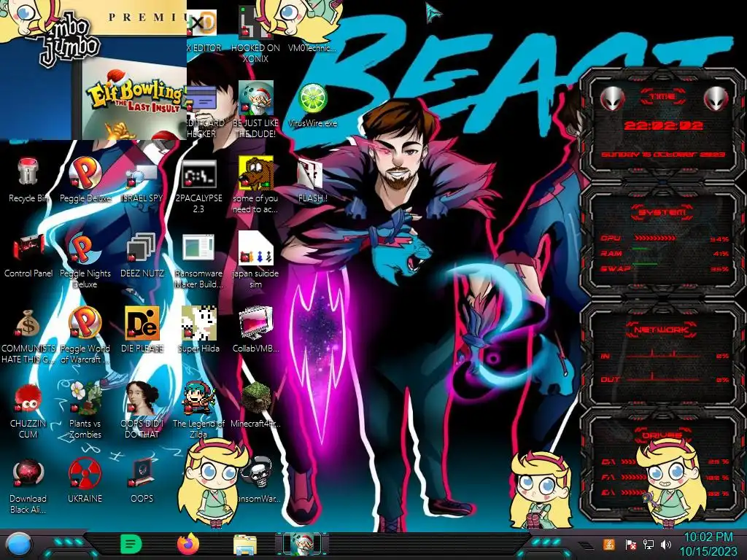Screen dimensions: 747x560
Task: Open the RansomWar... skull icon
Action: pos(258,472)
